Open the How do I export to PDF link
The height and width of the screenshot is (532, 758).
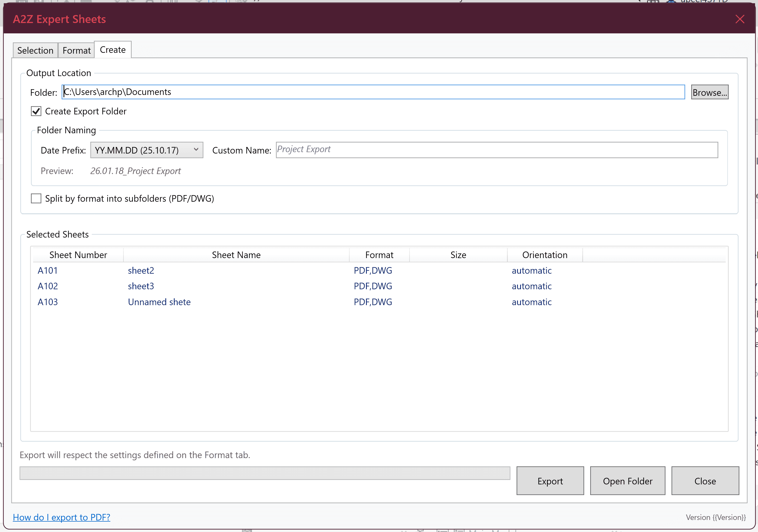pyautogui.click(x=61, y=517)
